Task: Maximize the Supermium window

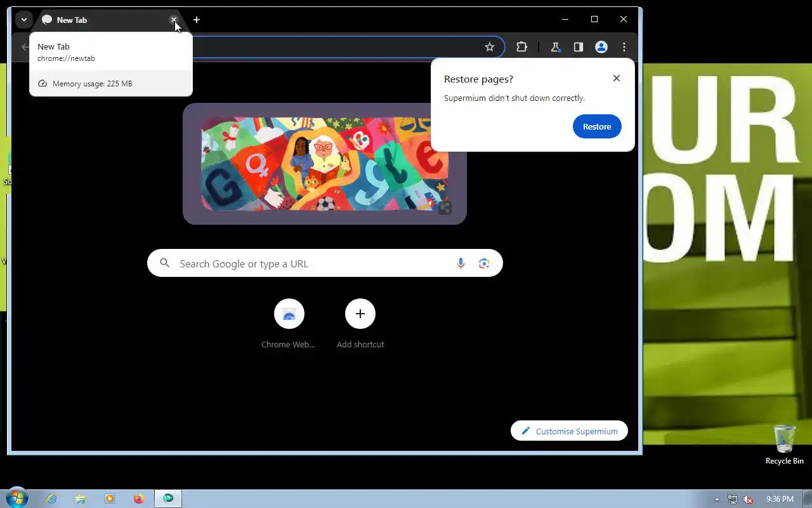Action: (594, 19)
